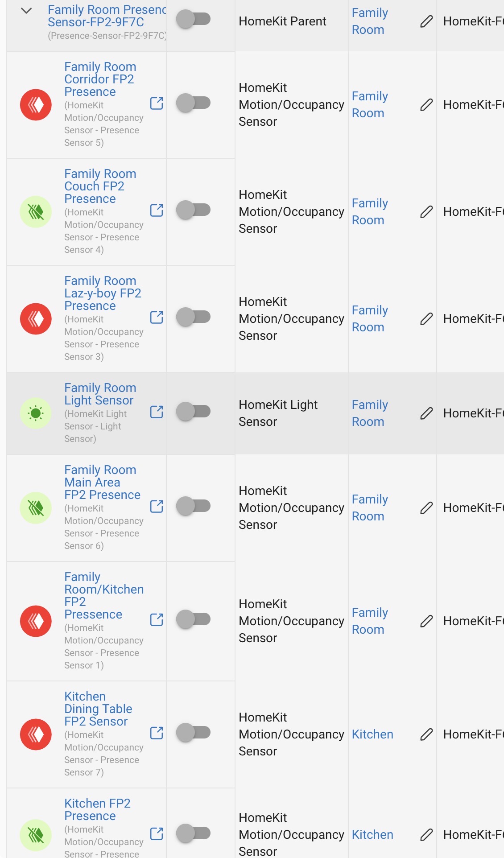
Task: Click the pencil edit icon for Kitchen Dining Table row
Action: (x=426, y=734)
